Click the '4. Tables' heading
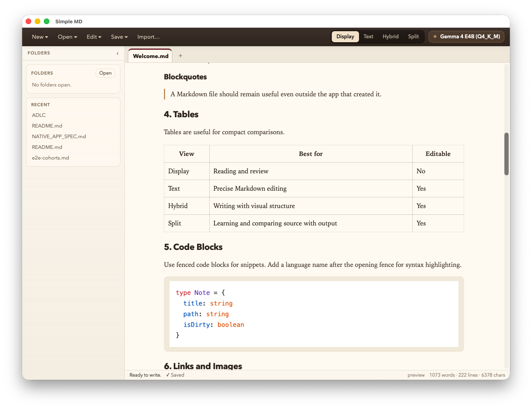The image size is (532, 409). pyautogui.click(x=181, y=114)
